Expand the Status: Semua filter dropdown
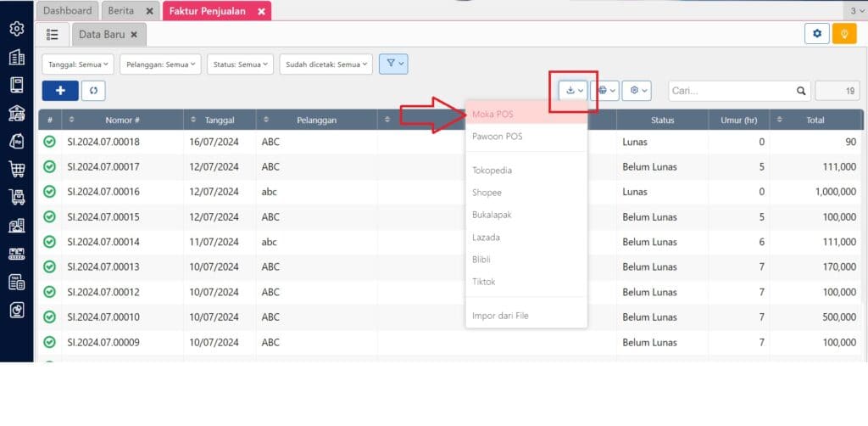 (240, 64)
